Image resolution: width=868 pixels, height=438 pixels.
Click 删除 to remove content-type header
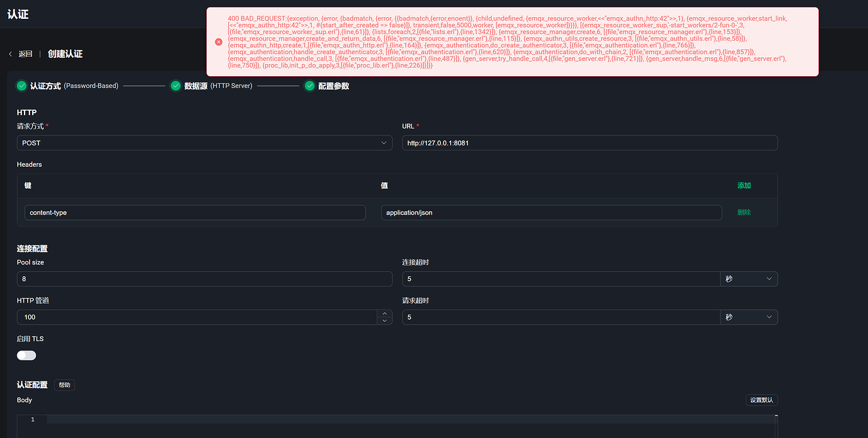click(x=744, y=213)
